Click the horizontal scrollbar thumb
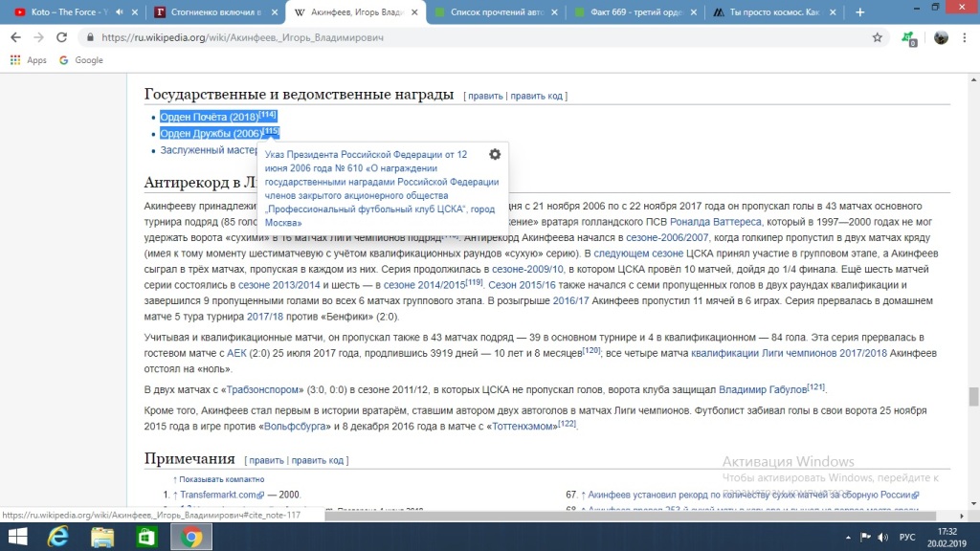Image resolution: width=980 pixels, height=551 pixels. click(x=630, y=516)
